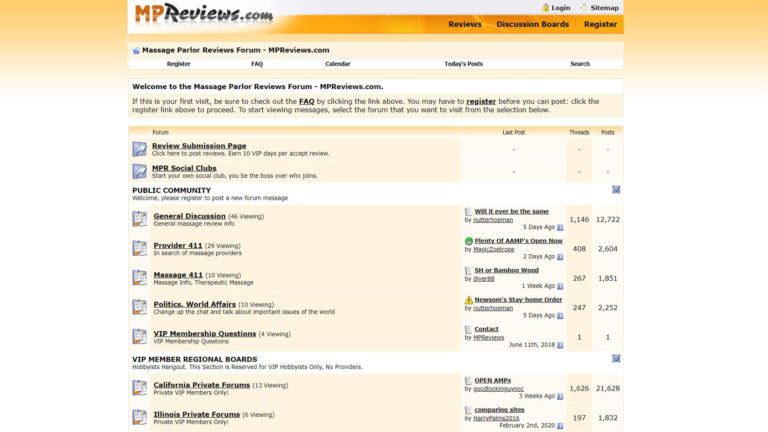Click go-to-last-post arrow for Massage 411
Viewport: 768px width, 432px height.
coord(560,285)
